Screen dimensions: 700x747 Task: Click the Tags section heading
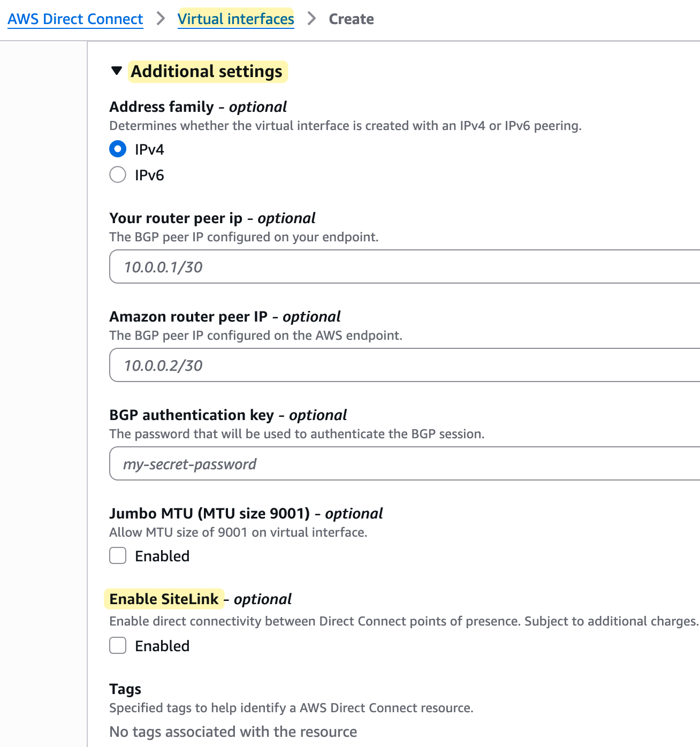(x=125, y=689)
